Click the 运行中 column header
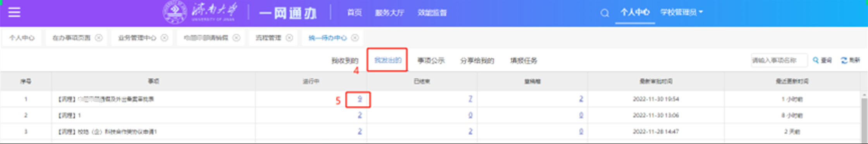 [x=311, y=81]
